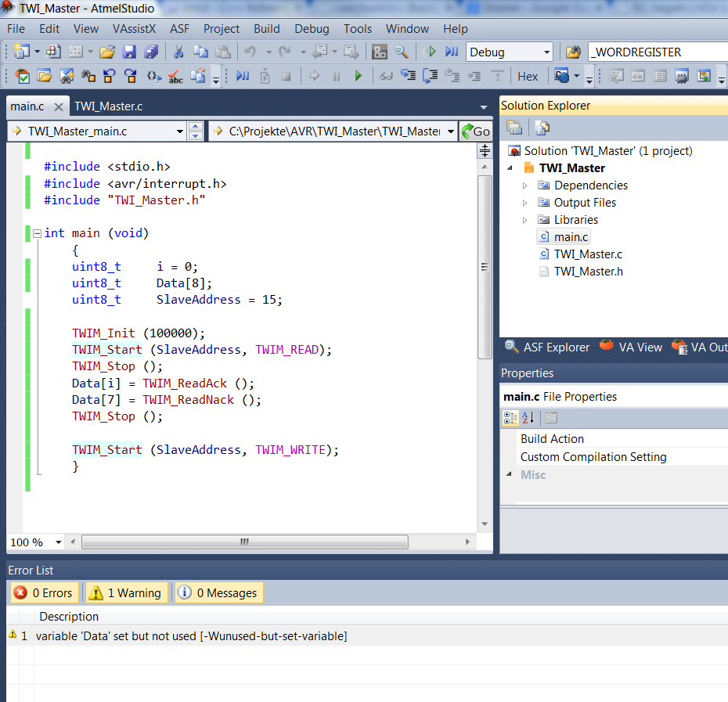Switch to VA View panel tab
This screenshot has width=728, height=702.
pyautogui.click(x=631, y=347)
